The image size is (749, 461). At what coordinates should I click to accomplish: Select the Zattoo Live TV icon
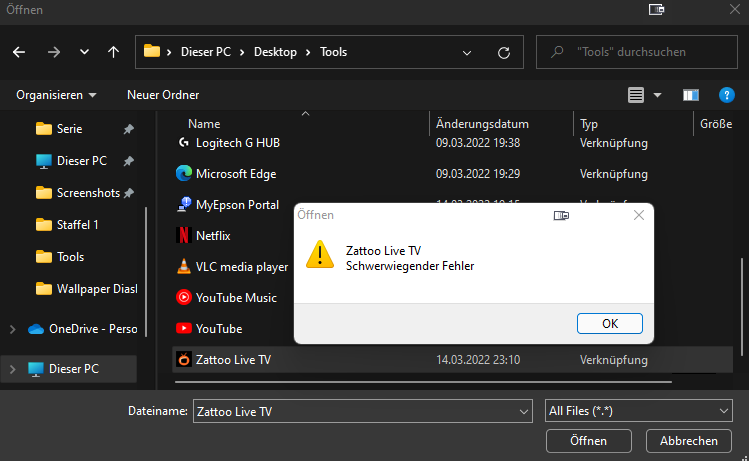[183, 359]
